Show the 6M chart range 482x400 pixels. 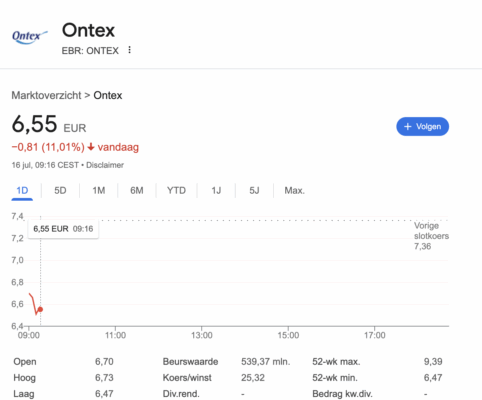[x=137, y=191]
